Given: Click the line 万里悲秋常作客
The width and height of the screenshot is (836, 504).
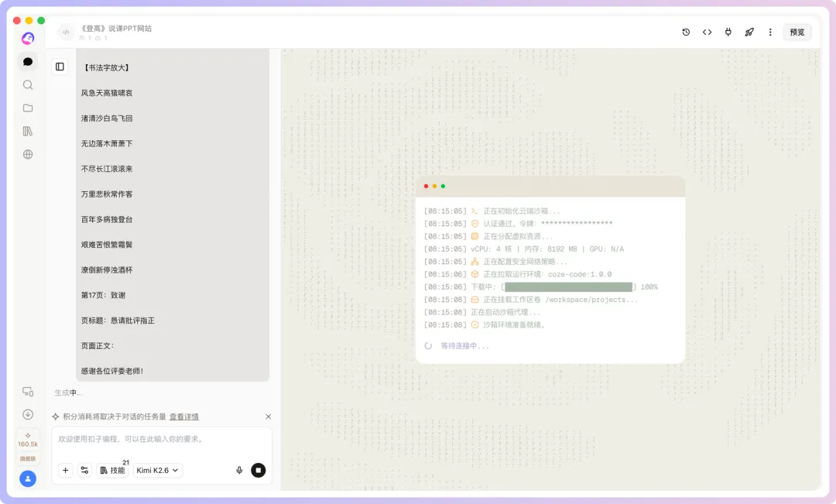Looking at the screenshot, I should (x=107, y=194).
